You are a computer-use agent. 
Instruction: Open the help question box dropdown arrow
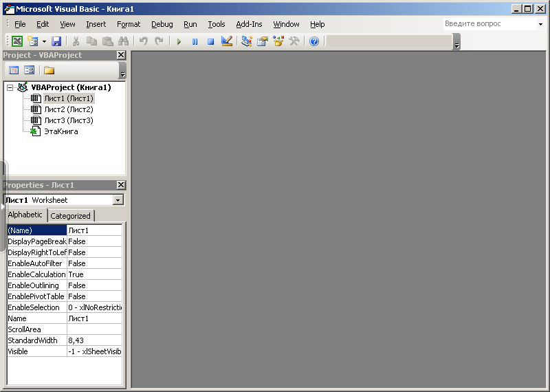pyautogui.click(x=540, y=24)
